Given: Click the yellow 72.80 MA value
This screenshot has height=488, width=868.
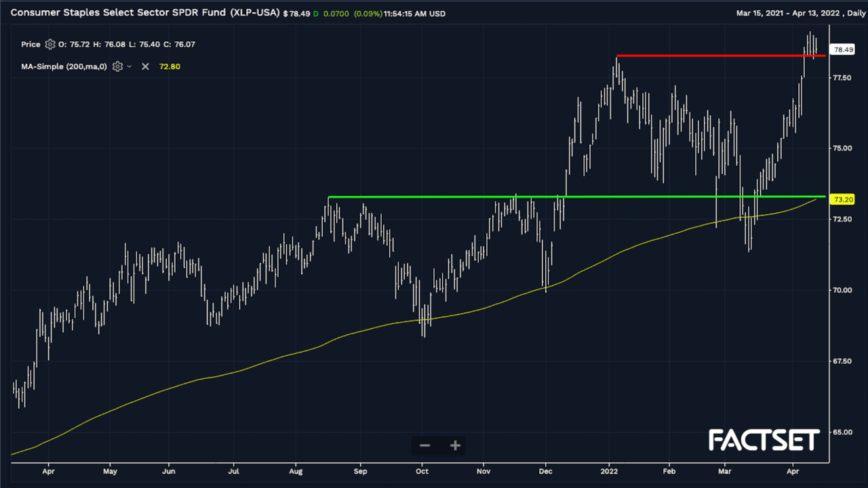Looking at the screenshot, I should pos(170,66).
